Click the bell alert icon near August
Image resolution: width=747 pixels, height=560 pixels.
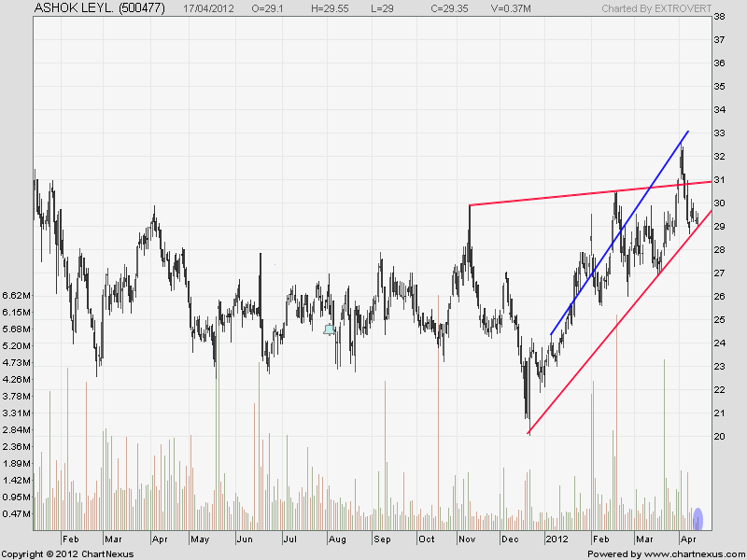329,329
